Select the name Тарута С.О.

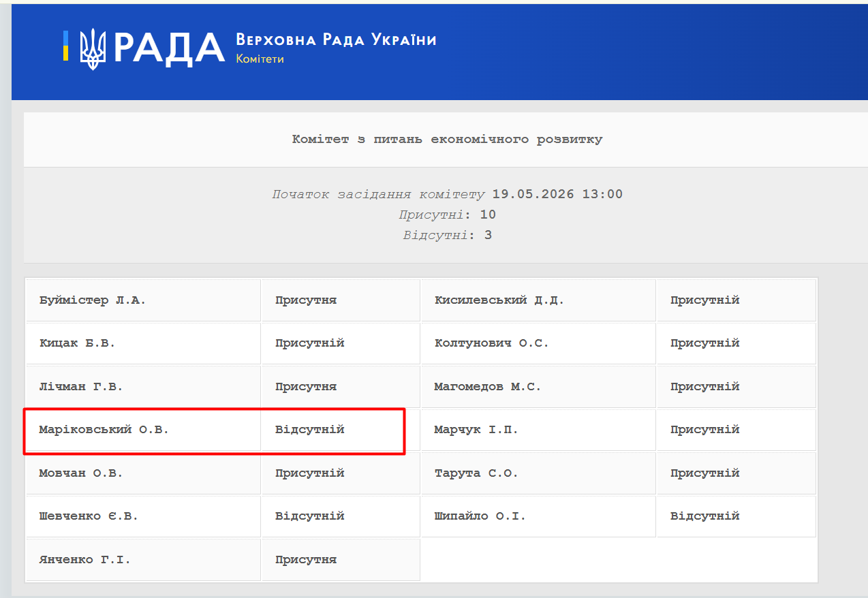(476, 473)
